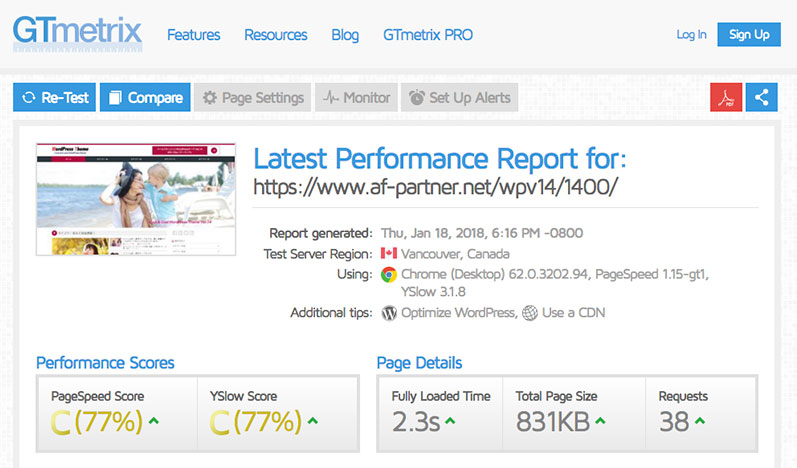Open the Resources menu

click(x=275, y=35)
